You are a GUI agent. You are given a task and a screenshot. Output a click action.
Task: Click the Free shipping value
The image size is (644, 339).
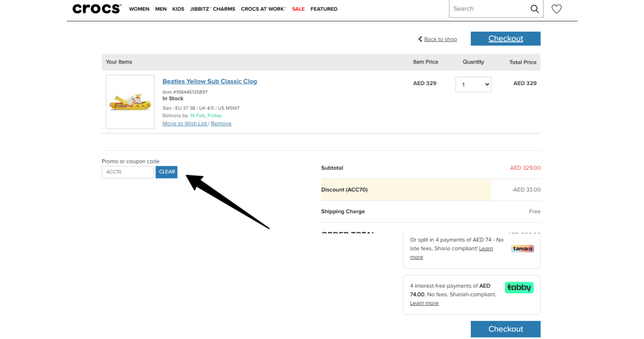click(x=535, y=211)
